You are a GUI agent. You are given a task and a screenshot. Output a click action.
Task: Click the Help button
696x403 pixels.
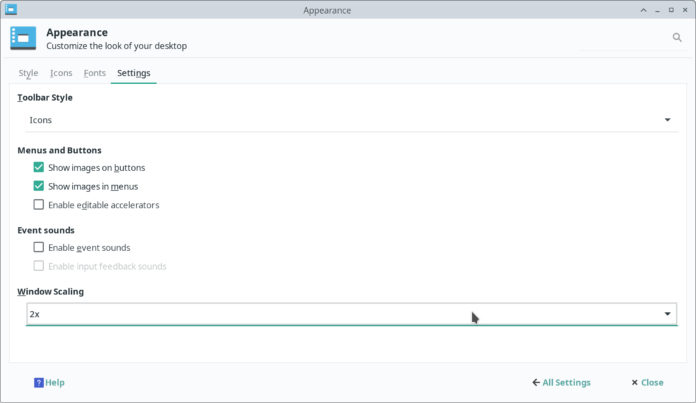tap(49, 383)
